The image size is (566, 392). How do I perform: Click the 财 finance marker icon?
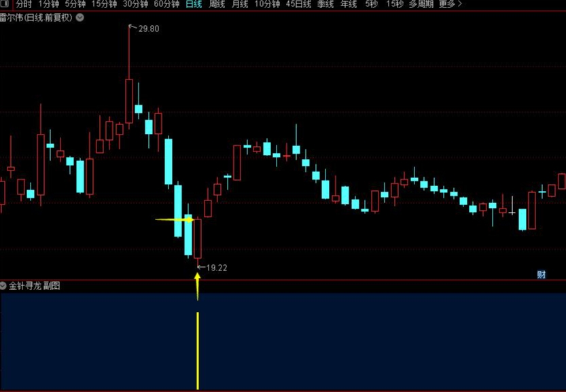pyautogui.click(x=541, y=274)
